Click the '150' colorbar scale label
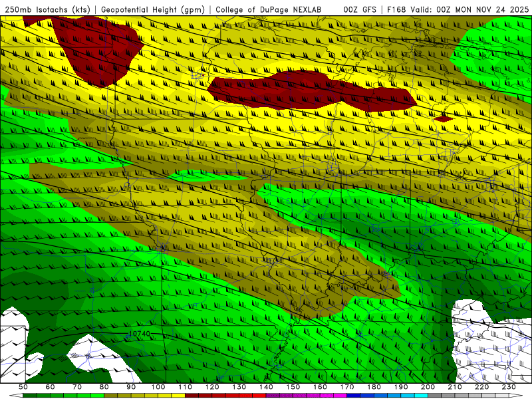Viewport: 532px width, 399px height. click(x=293, y=387)
